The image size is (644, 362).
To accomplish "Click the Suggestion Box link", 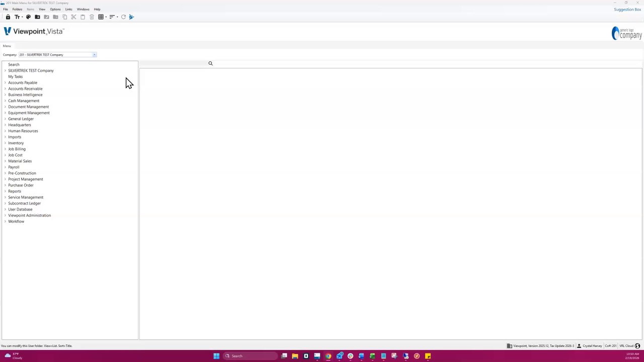I will [627, 10].
